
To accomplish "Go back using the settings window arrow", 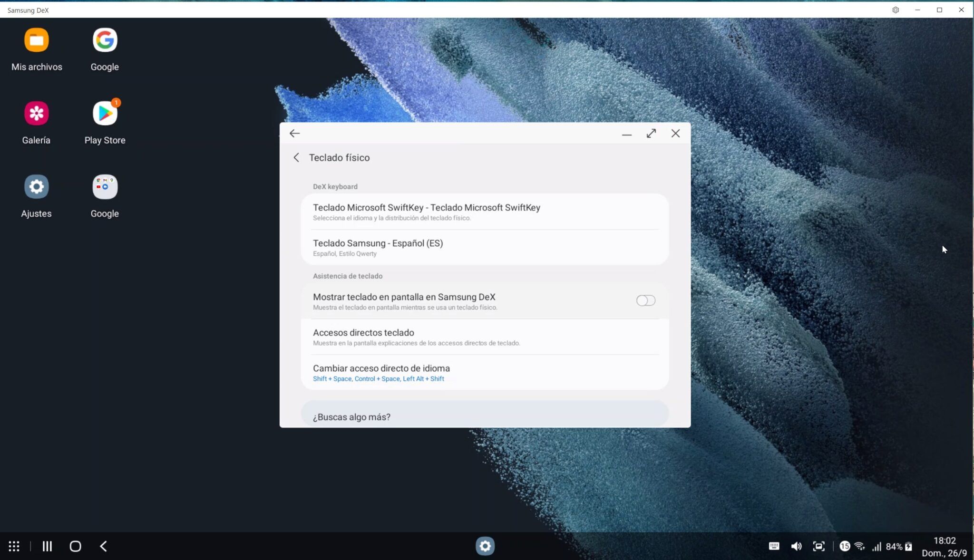I will click(x=295, y=134).
